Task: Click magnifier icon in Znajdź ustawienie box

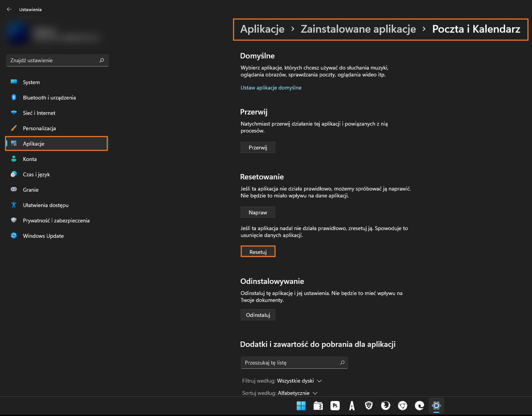Action: click(102, 60)
